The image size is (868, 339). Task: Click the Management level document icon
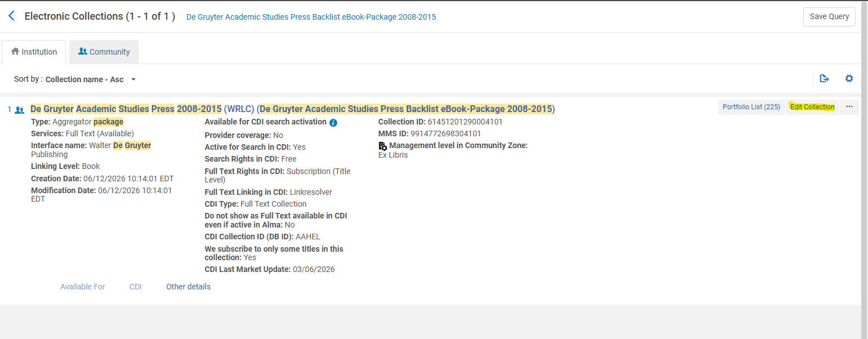coord(382,146)
